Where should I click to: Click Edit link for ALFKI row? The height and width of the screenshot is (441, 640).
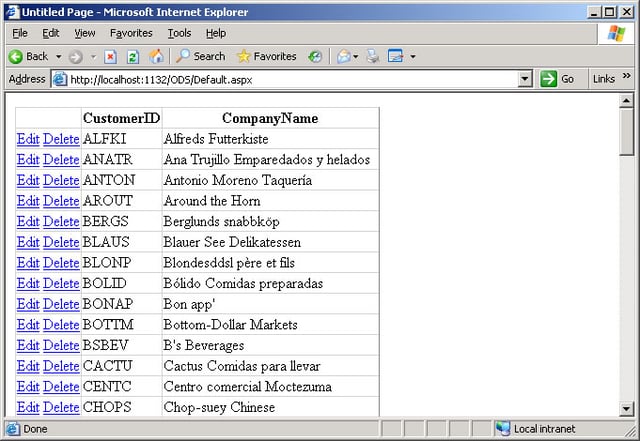point(28,139)
